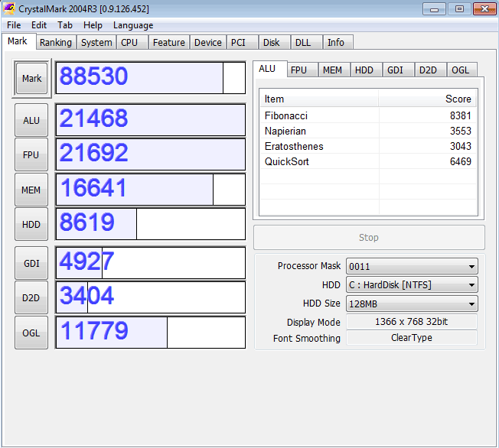Switch to the Ranking tab
The image size is (499, 448).
coord(55,43)
